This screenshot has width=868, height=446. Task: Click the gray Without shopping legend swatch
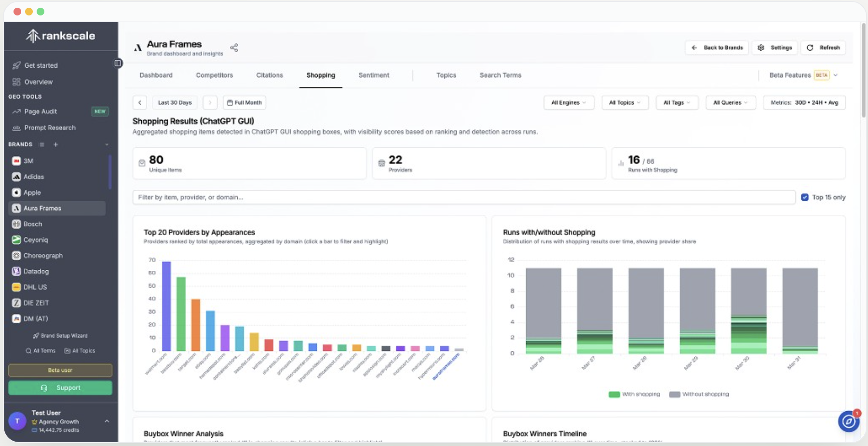[675, 394]
